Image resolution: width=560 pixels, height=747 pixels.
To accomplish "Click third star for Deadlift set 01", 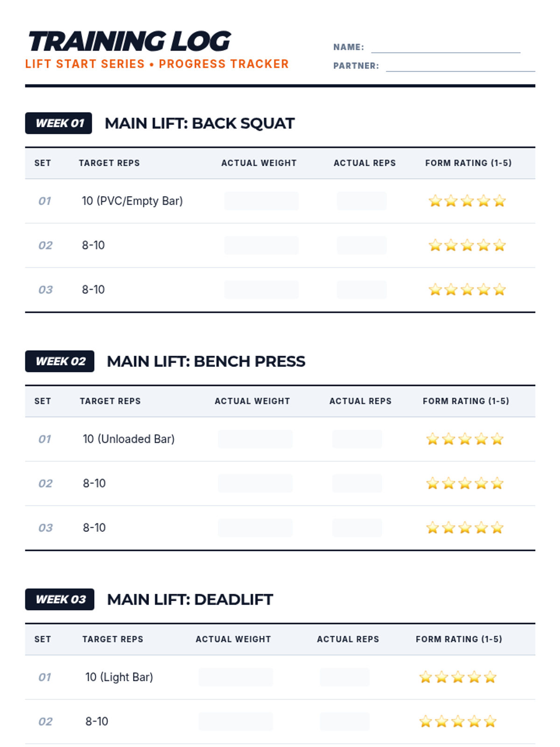I will pos(458,677).
